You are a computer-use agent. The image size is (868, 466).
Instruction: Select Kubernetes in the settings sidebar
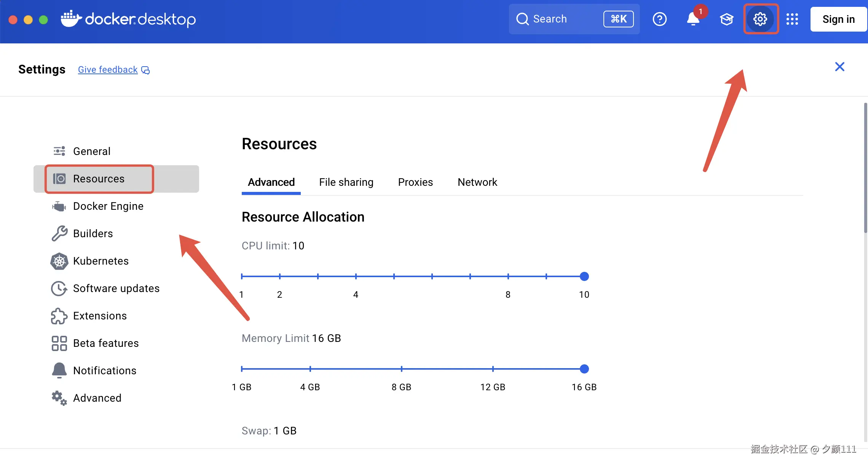[101, 261]
